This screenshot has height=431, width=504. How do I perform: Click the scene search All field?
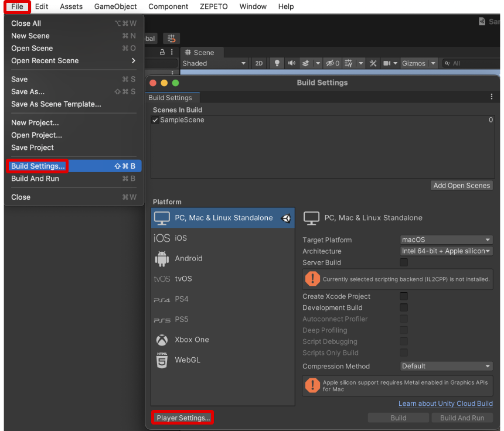472,63
